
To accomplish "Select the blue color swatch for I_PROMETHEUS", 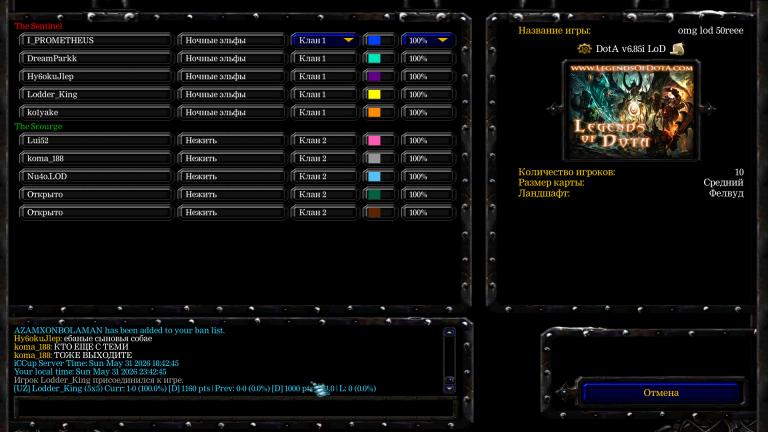I will [x=374, y=40].
